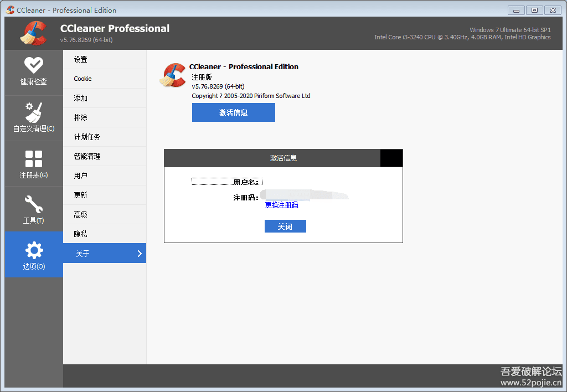
Task: Open the 高级 advanced page
Action: [x=105, y=214]
